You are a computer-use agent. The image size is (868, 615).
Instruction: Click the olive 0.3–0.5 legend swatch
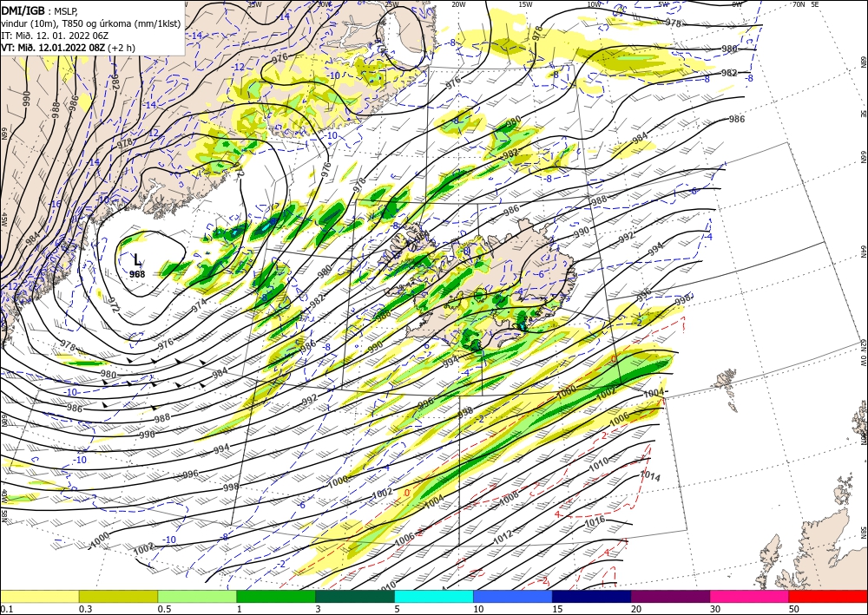click(x=118, y=596)
